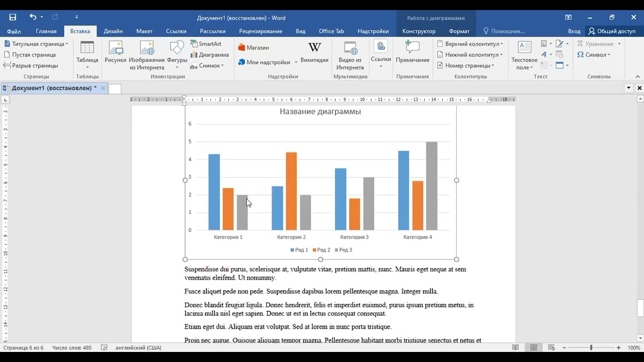Viewport: 644px width, 362px height.
Task: Insert a SmartArt graphic
Action: [x=206, y=44]
